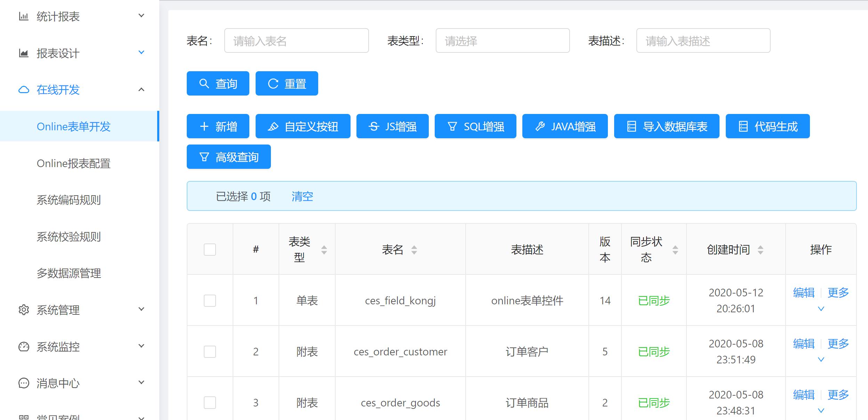Viewport: 868px width, 420px height.
Task: Expand the 统计报表 menu chevron
Action: tap(141, 16)
